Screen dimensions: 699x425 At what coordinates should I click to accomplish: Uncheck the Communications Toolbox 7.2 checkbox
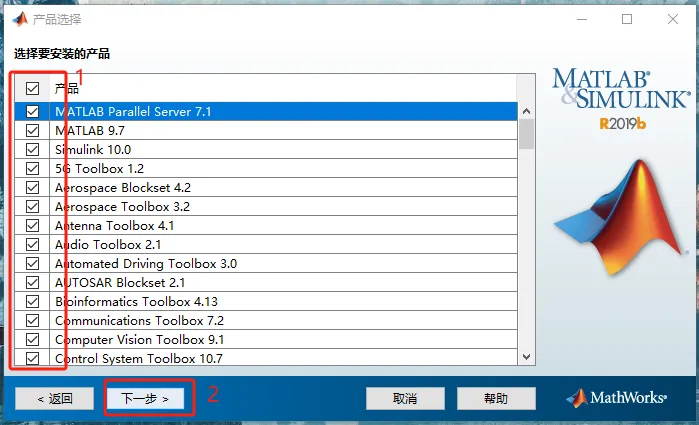pyautogui.click(x=32, y=321)
